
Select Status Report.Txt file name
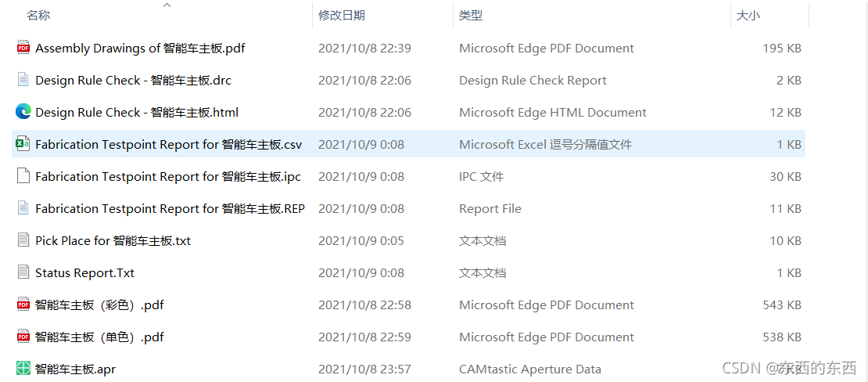click(x=84, y=272)
